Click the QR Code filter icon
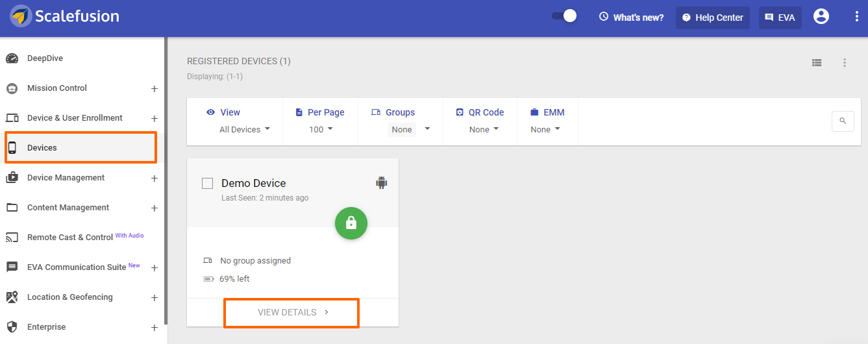Image resolution: width=868 pixels, height=344 pixels. tap(460, 112)
